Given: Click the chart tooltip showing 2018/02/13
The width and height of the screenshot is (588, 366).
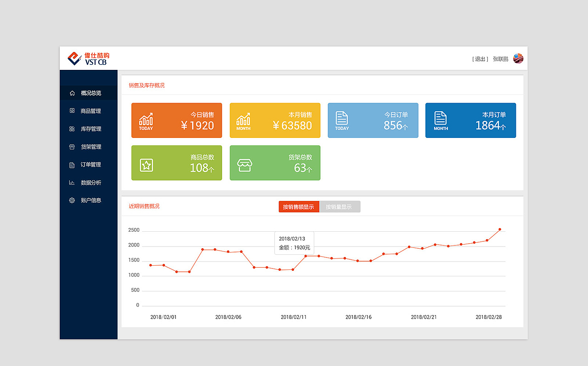Looking at the screenshot, I should point(294,243).
